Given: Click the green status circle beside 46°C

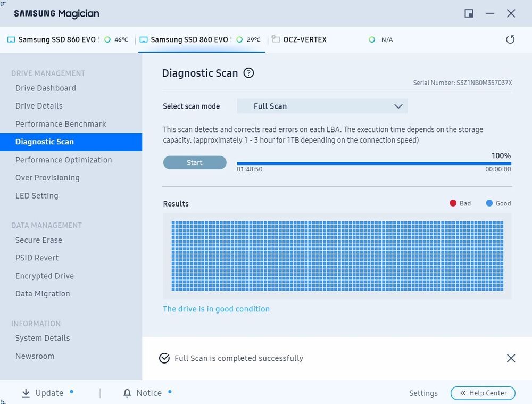Looking at the screenshot, I should (107, 39).
